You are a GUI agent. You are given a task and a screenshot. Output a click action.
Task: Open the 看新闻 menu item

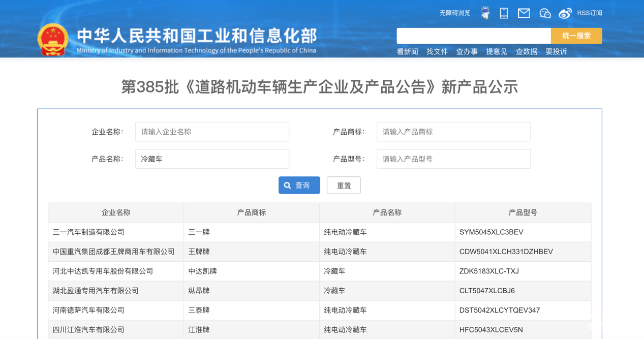408,51
